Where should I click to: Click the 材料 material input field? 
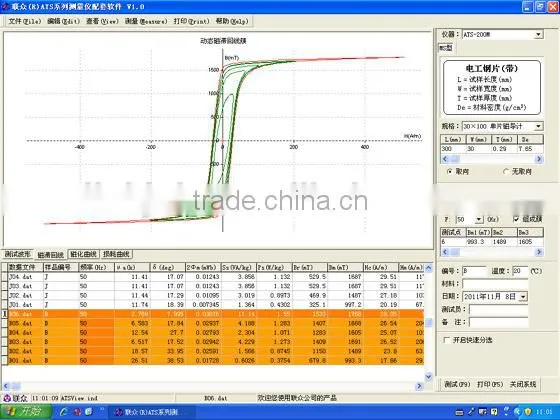coord(495,284)
